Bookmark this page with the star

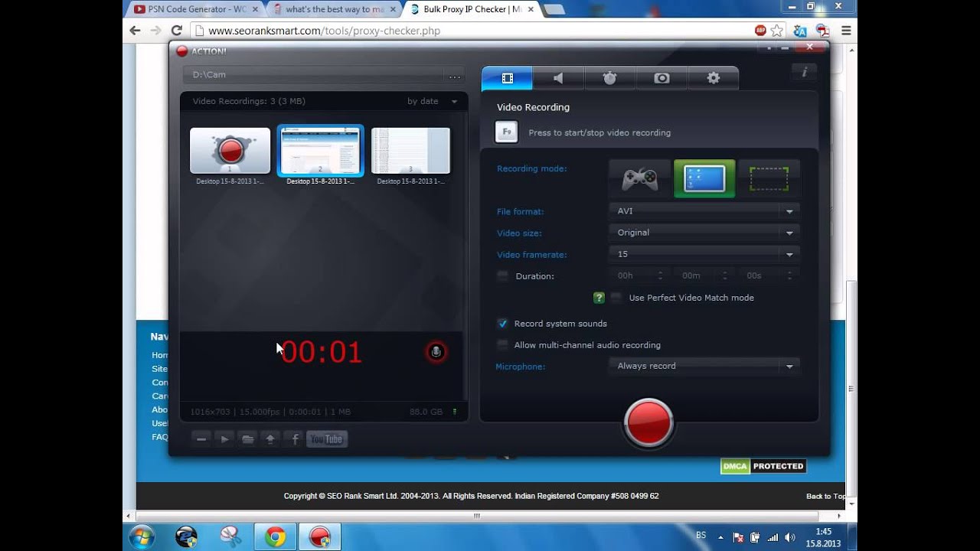pyautogui.click(x=777, y=31)
